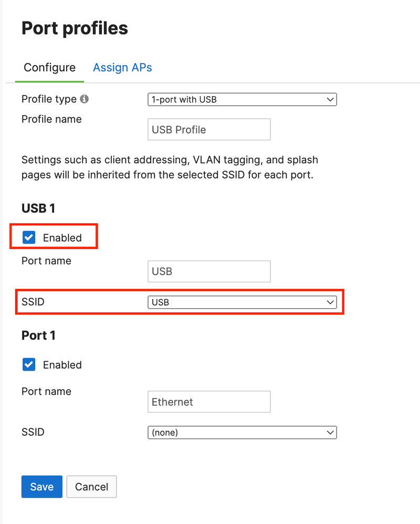Switch to the Assign APs tab

pos(122,68)
